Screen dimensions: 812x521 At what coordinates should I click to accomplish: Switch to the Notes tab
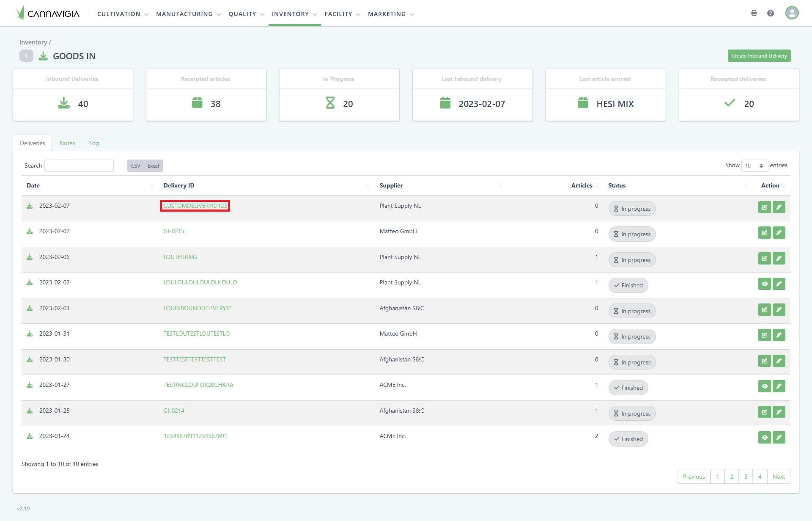67,143
